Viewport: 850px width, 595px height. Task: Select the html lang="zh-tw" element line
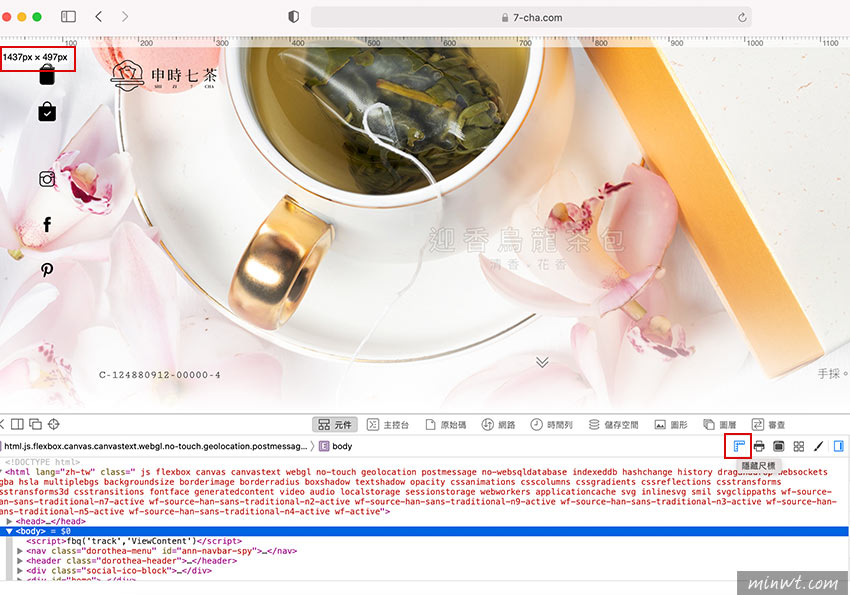point(416,492)
